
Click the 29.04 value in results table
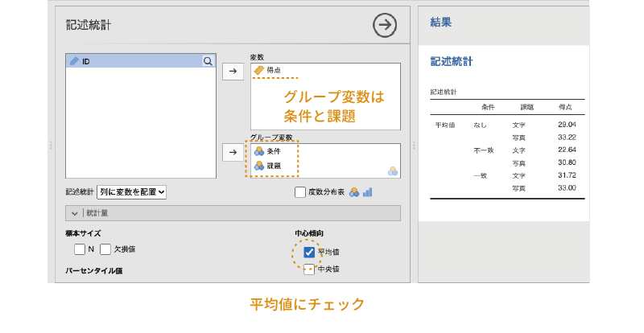[x=566, y=125]
